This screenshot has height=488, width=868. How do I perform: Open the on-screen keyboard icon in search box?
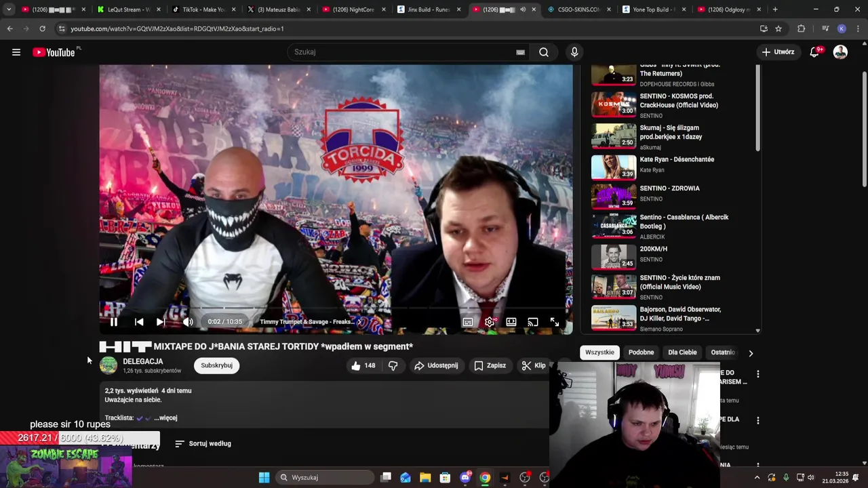click(x=520, y=52)
